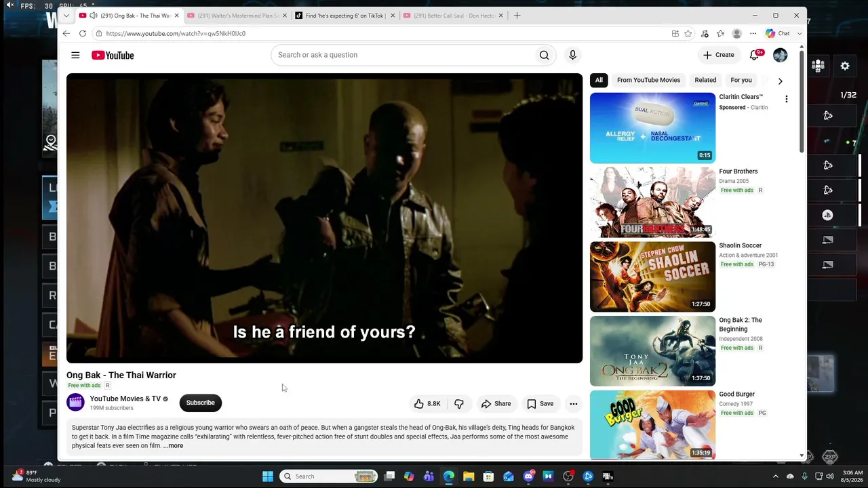Open Copilot Chat button

777,33
